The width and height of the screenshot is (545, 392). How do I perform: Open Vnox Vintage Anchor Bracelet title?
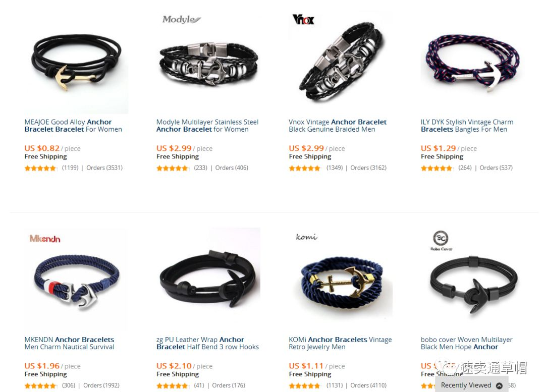pyautogui.click(x=337, y=126)
